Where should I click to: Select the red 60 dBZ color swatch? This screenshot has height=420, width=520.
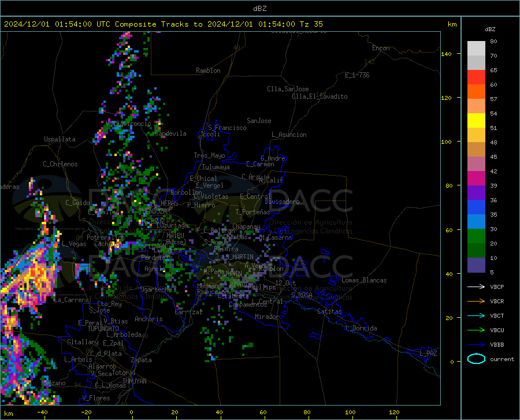(x=476, y=77)
